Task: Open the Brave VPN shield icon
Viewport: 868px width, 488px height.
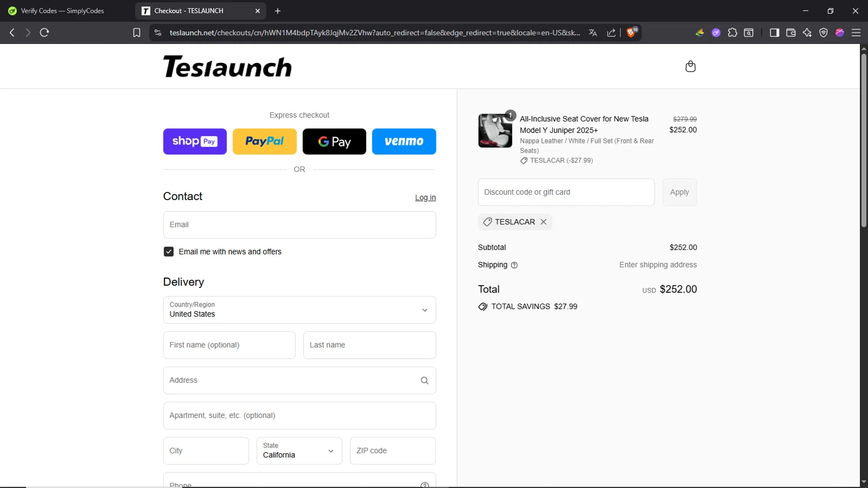Action: pos(823,33)
